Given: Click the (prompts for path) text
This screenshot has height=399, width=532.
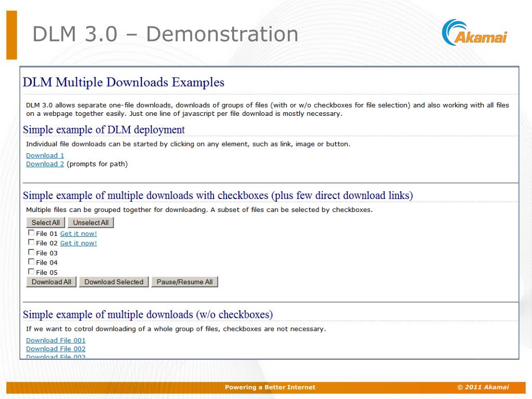Looking at the screenshot, I should click(97, 164).
